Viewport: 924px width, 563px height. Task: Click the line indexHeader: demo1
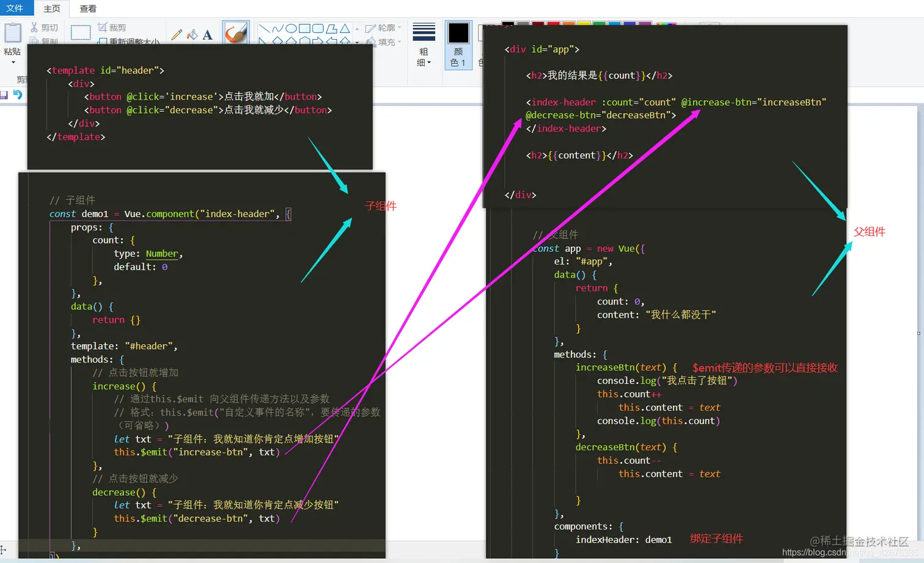tap(624, 540)
